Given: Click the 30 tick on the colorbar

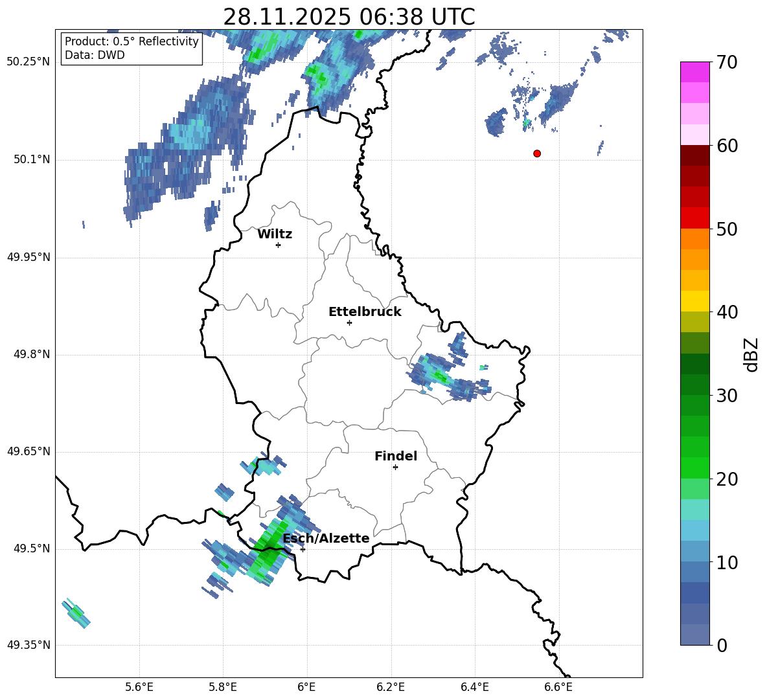Looking at the screenshot, I should click(727, 396).
